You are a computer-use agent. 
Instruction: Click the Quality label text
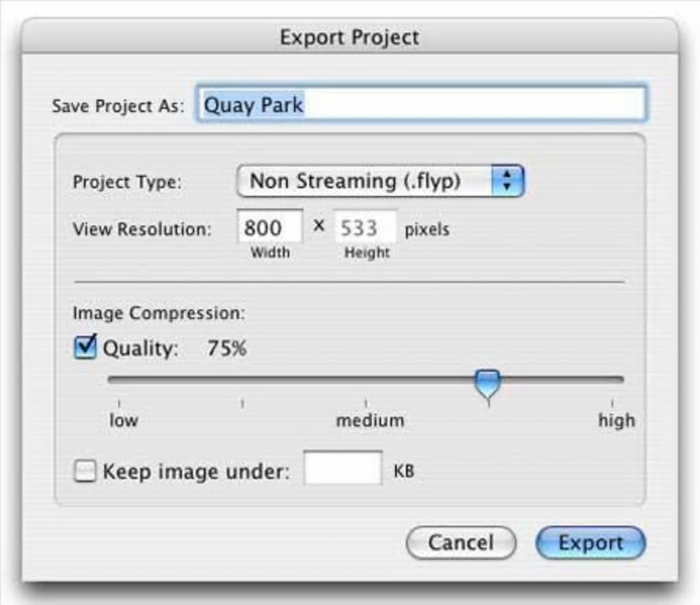tap(140, 348)
